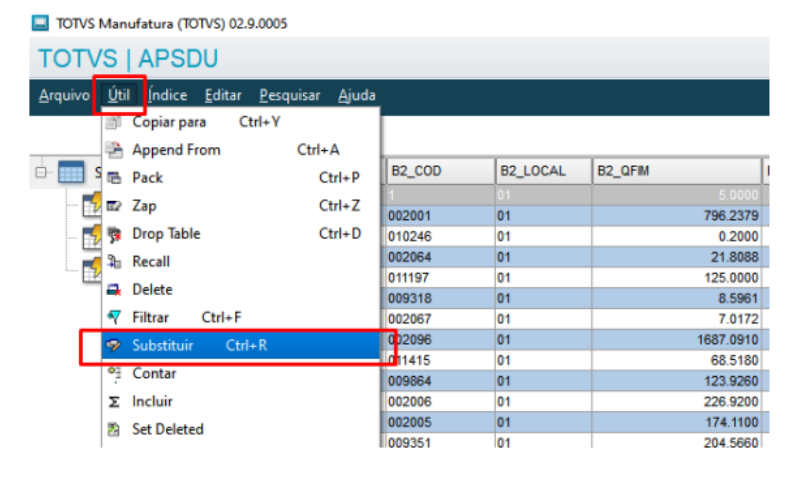Click the value 125.0000
This screenshot has height=479, width=798.
(731, 278)
